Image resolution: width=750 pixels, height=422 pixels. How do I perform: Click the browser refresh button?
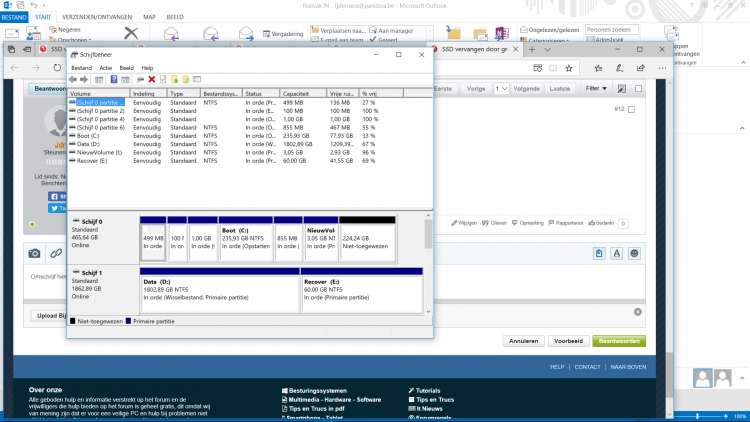point(59,67)
